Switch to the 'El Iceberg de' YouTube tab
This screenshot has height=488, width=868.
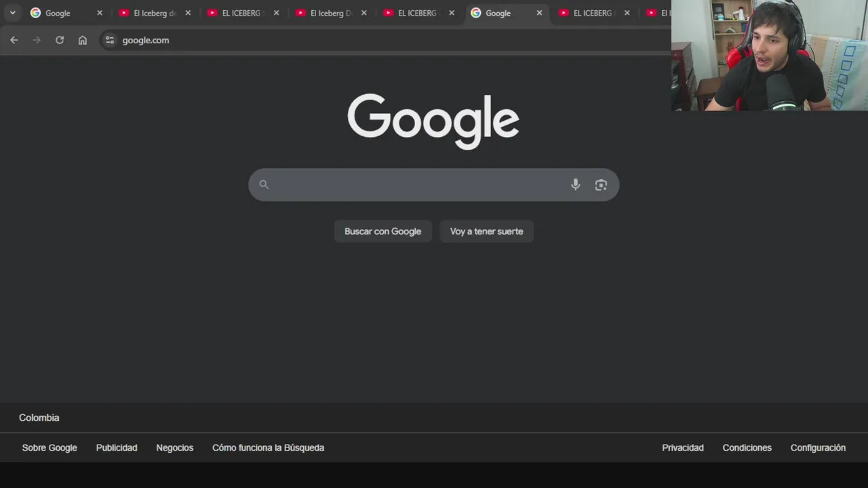(x=155, y=13)
